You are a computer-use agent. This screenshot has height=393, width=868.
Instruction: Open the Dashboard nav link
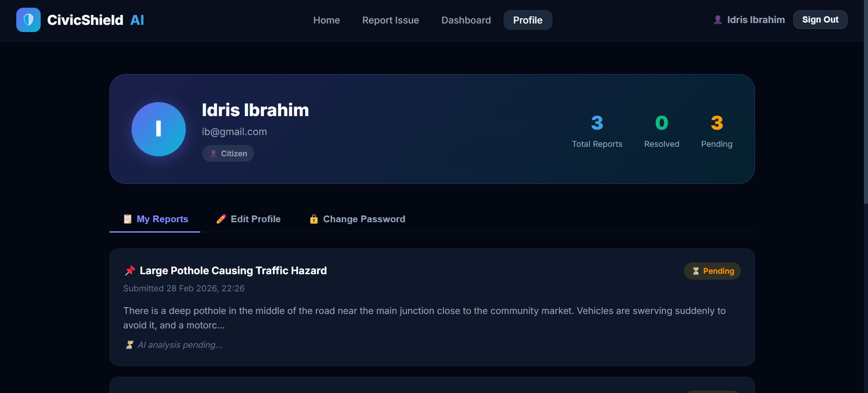point(466,20)
